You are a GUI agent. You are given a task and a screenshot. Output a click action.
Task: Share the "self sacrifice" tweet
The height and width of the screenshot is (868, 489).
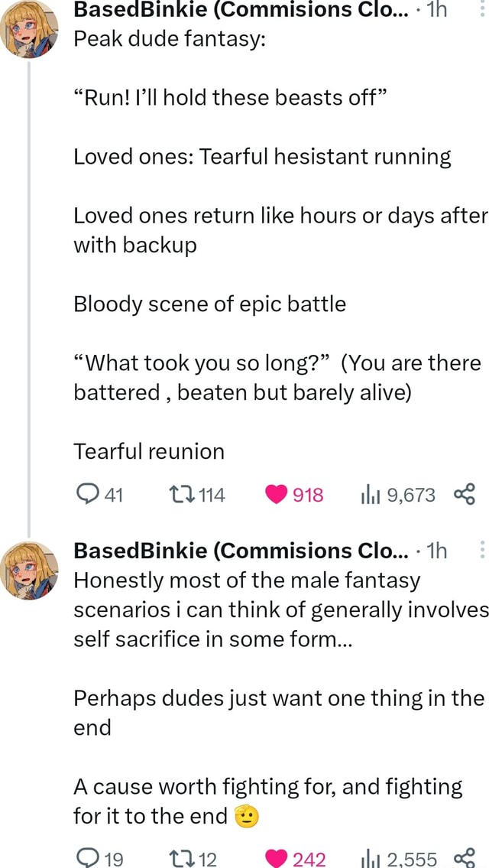[465, 860]
